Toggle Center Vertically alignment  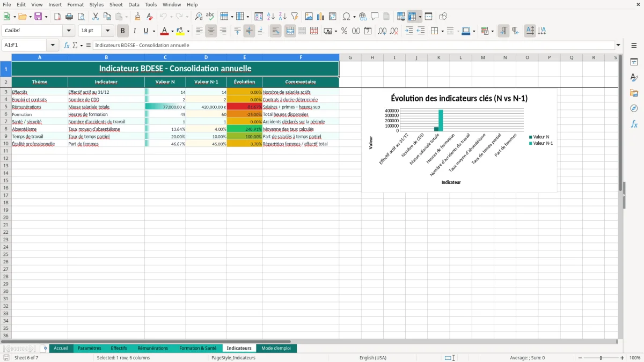tap(249, 31)
